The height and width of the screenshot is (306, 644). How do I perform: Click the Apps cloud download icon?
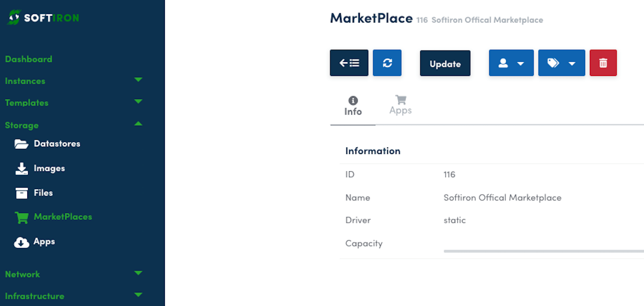click(x=21, y=242)
